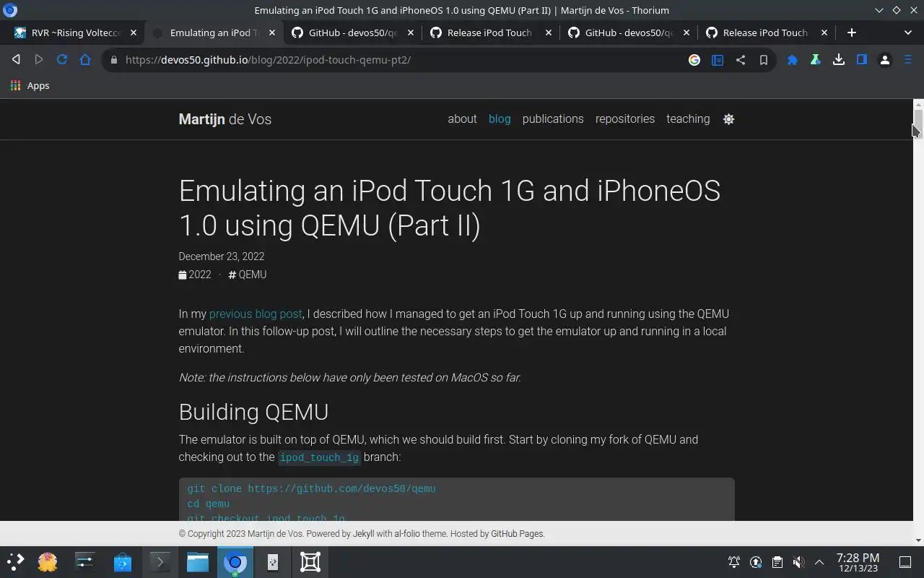Open the clock showing 7:28 PM
The height and width of the screenshot is (578, 924).
pos(858,562)
